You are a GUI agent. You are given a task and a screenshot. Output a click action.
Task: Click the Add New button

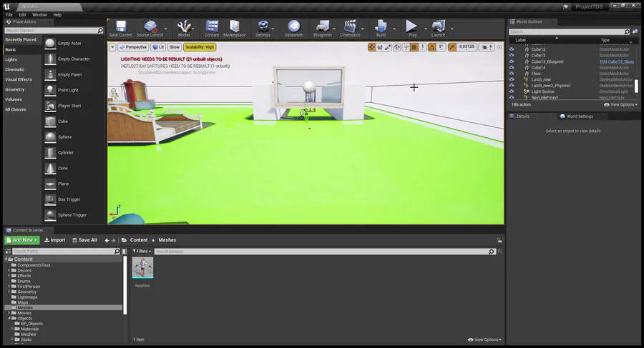[x=22, y=240]
